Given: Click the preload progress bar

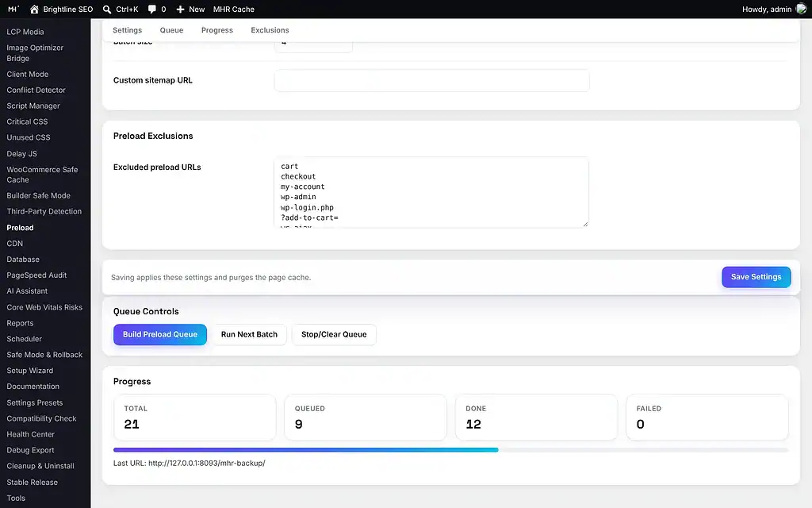Looking at the screenshot, I should pyautogui.click(x=450, y=450).
